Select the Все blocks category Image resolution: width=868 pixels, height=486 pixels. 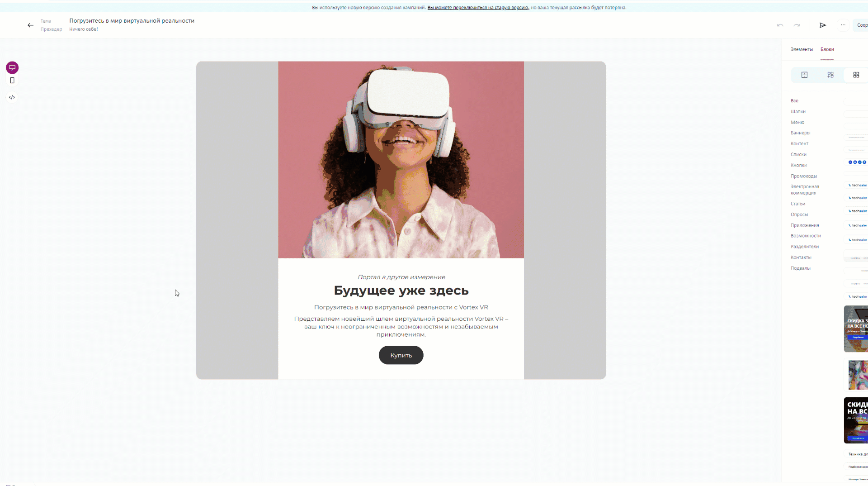[x=794, y=101]
